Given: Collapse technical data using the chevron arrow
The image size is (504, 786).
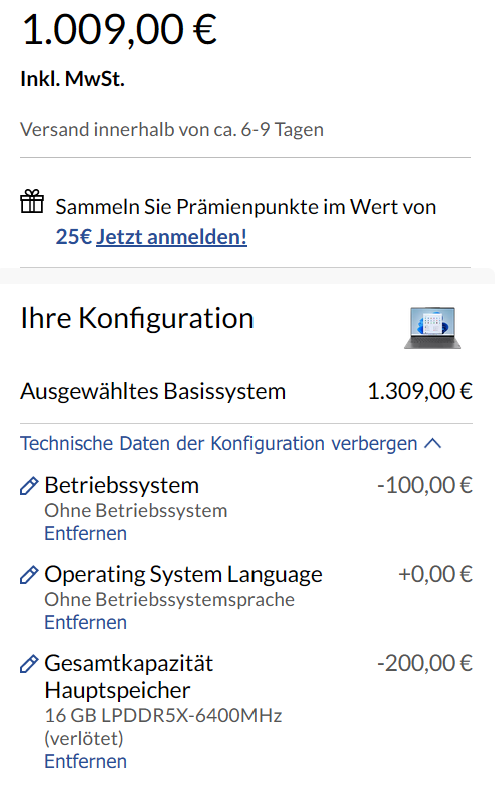Looking at the screenshot, I should tap(433, 444).
